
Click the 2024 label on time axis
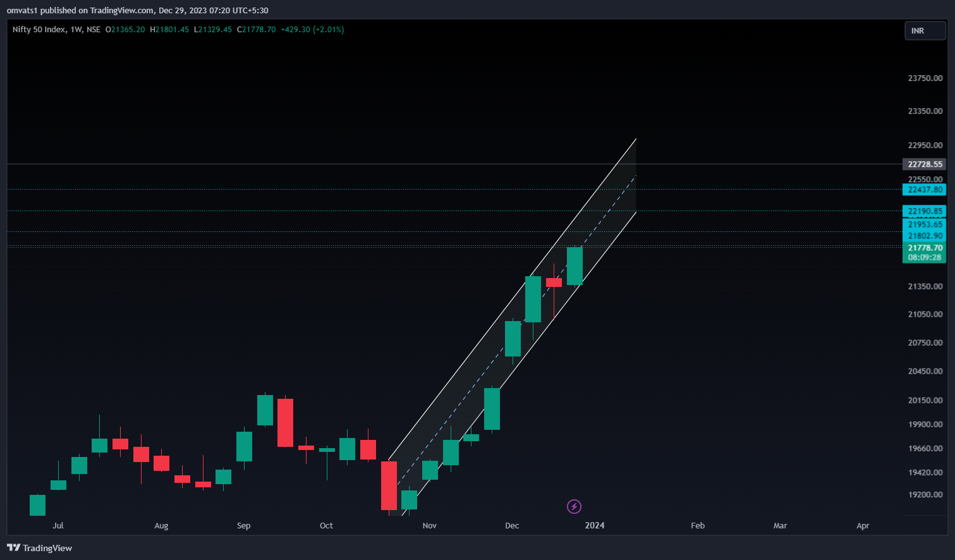[595, 525]
